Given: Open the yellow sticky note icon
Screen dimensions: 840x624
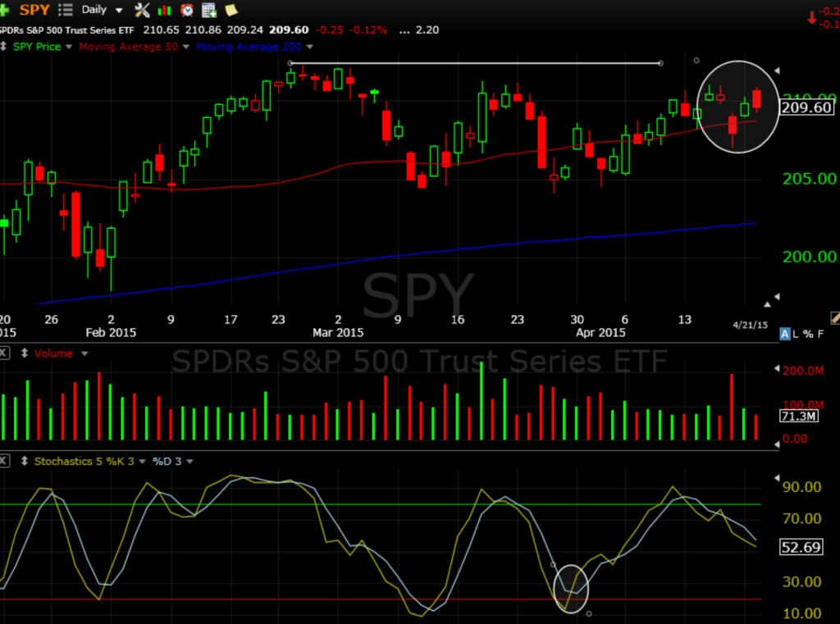Looking at the screenshot, I should [231, 10].
